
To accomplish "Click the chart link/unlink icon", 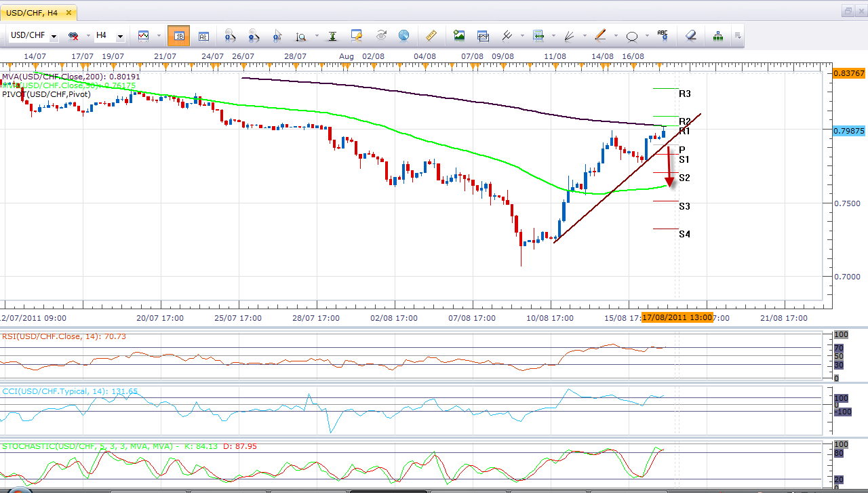I will pos(73,35).
